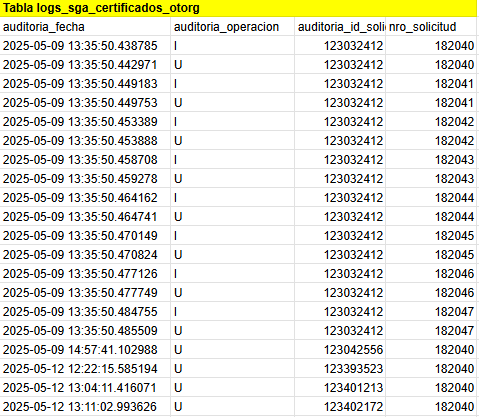Click the cell showing 2025-05-12 12:22:15.585194
Viewport: 479px width, 417px height.
(85, 369)
